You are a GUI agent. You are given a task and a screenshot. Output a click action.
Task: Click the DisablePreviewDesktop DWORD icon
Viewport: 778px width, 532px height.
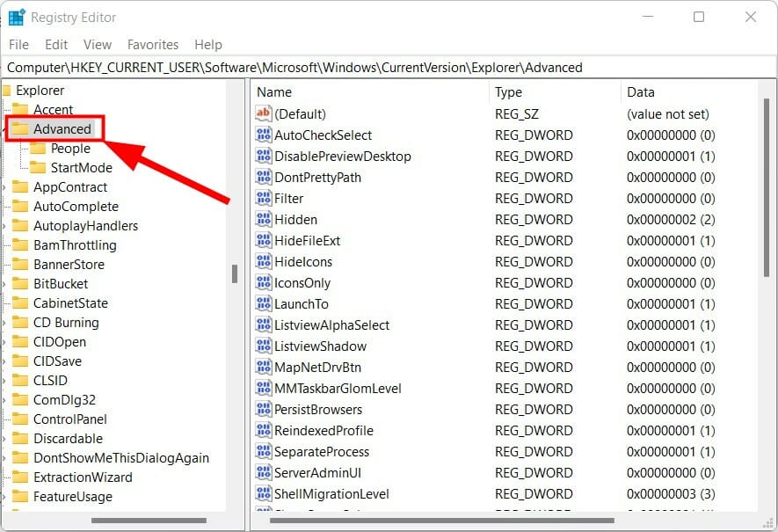pyautogui.click(x=264, y=156)
